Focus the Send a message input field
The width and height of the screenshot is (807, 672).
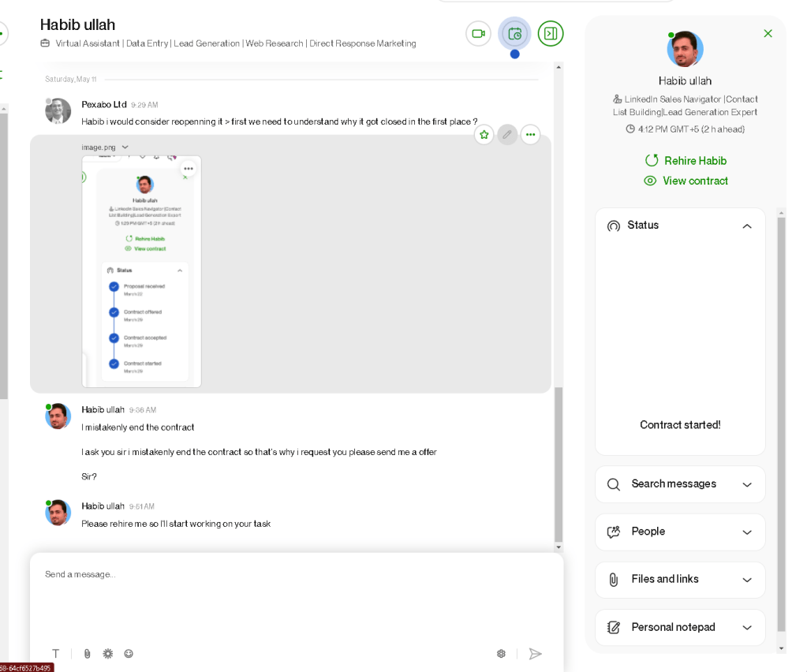(297, 597)
